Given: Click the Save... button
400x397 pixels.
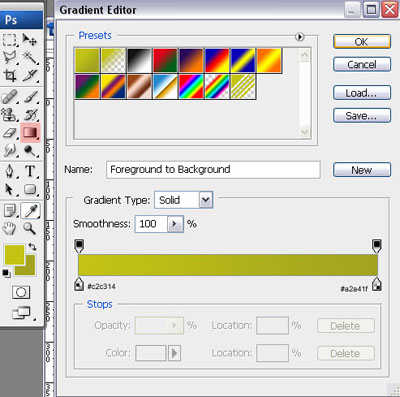Looking at the screenshot, I should tap(362, 116).
